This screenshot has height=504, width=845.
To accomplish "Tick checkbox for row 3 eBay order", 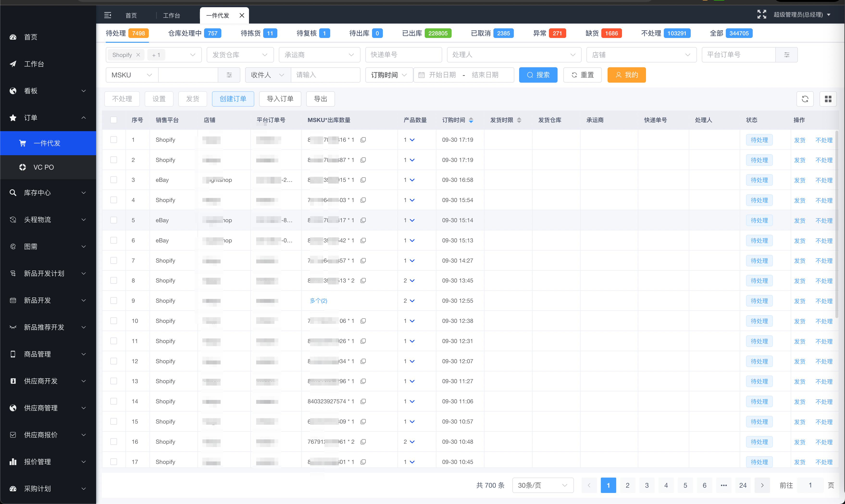I will point(113,180).
